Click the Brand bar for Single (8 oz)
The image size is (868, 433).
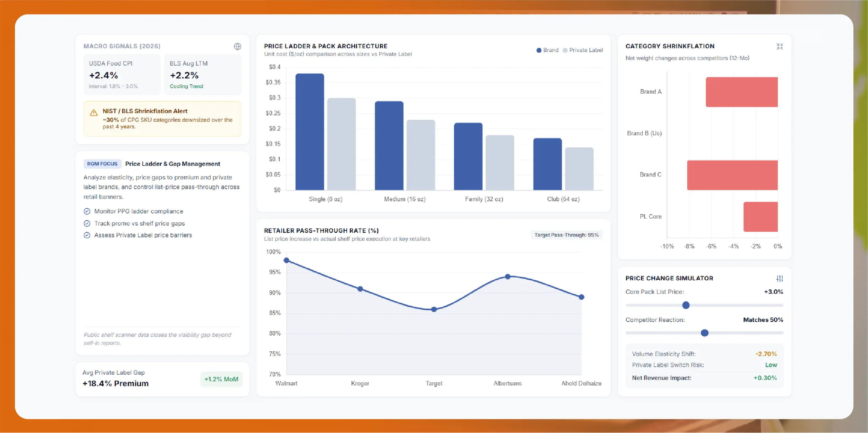click(x=310, y=132)
